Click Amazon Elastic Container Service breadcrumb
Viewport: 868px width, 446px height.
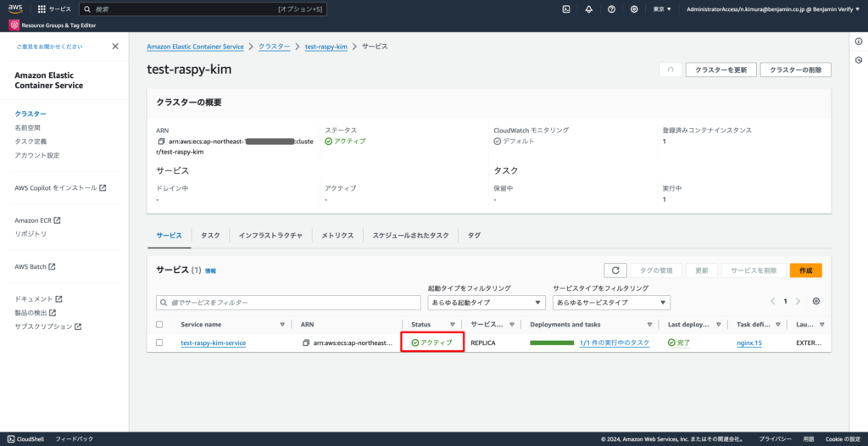(x=196, y=47)
